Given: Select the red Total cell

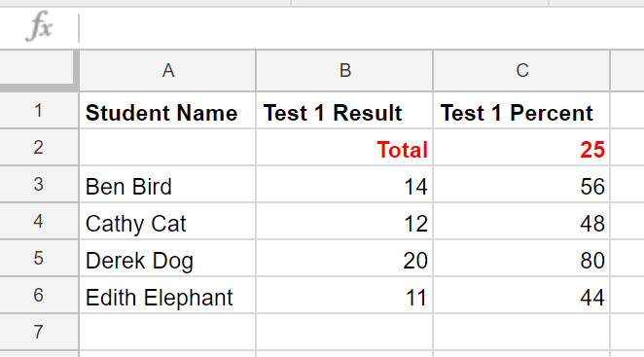Looking at the screenshot, I should pyautogui.click(x=344, y=148).
